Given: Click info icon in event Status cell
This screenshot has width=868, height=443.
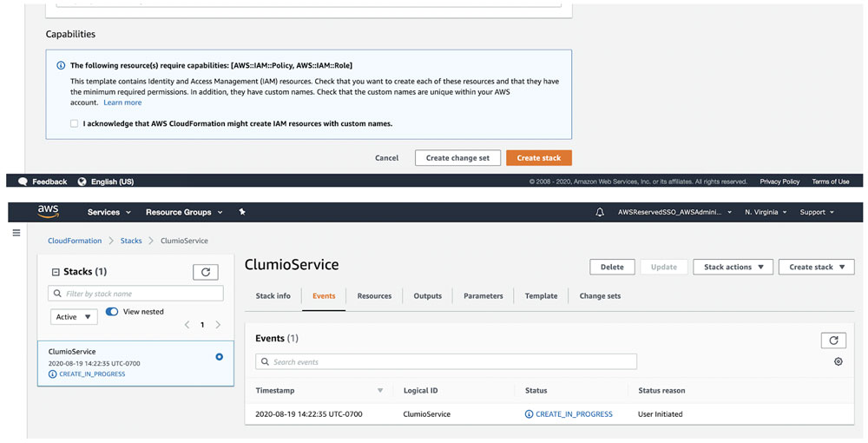Looking at the screenshot, I should tap(529, 414).
